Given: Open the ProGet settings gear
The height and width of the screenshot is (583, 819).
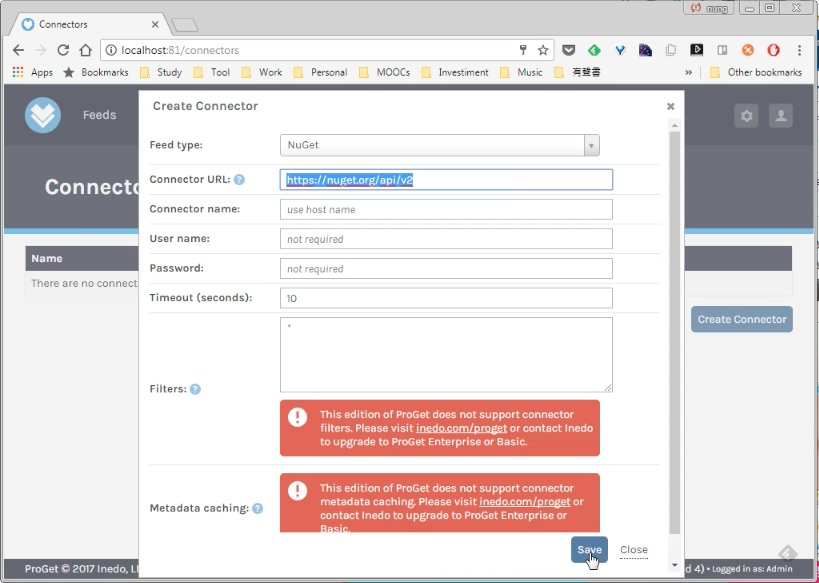Looking at the screenshot, I should 746,115.
